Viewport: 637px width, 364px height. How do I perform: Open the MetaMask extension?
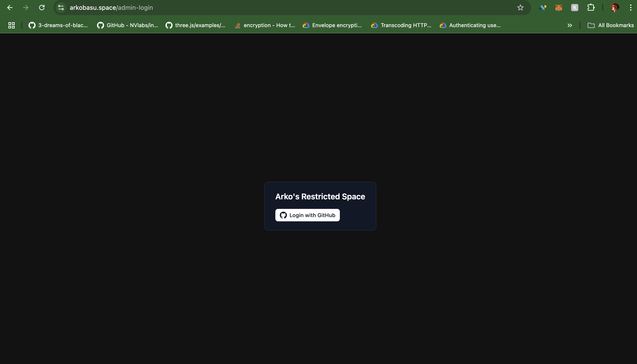(x=559, y=8)
